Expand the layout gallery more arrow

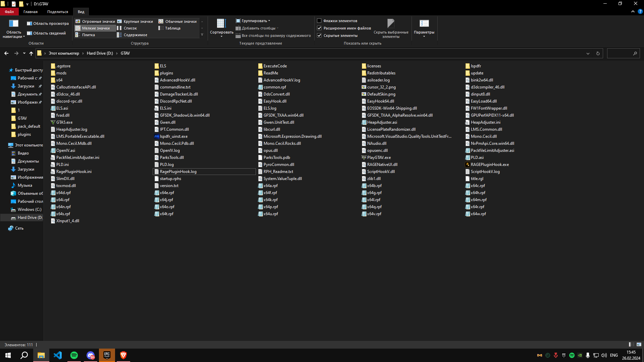(x=202, y=35)
